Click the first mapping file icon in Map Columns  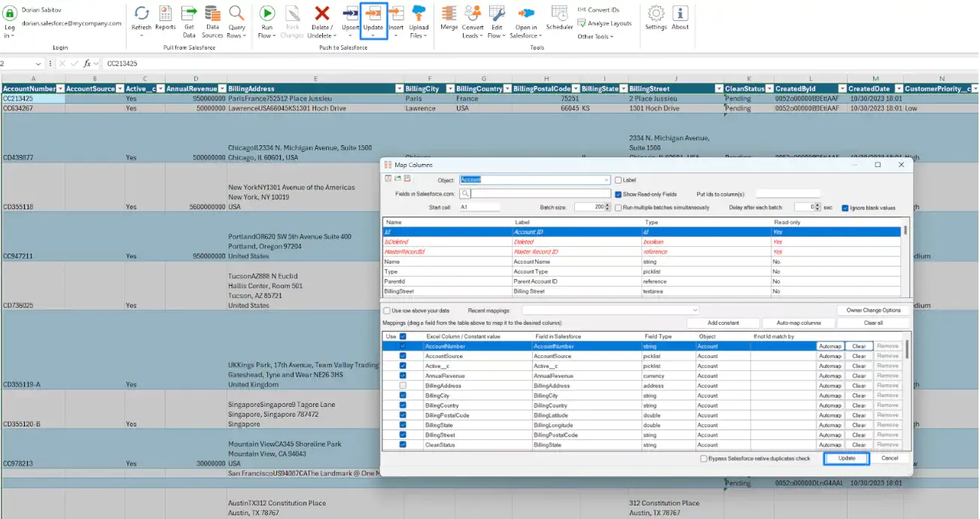click(388, 179)
